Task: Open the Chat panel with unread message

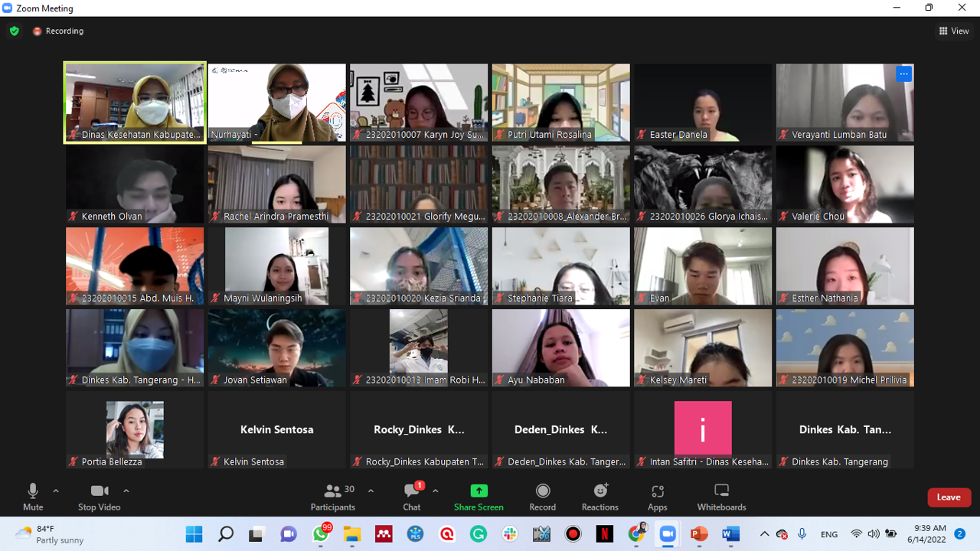Action: [412, 497]
